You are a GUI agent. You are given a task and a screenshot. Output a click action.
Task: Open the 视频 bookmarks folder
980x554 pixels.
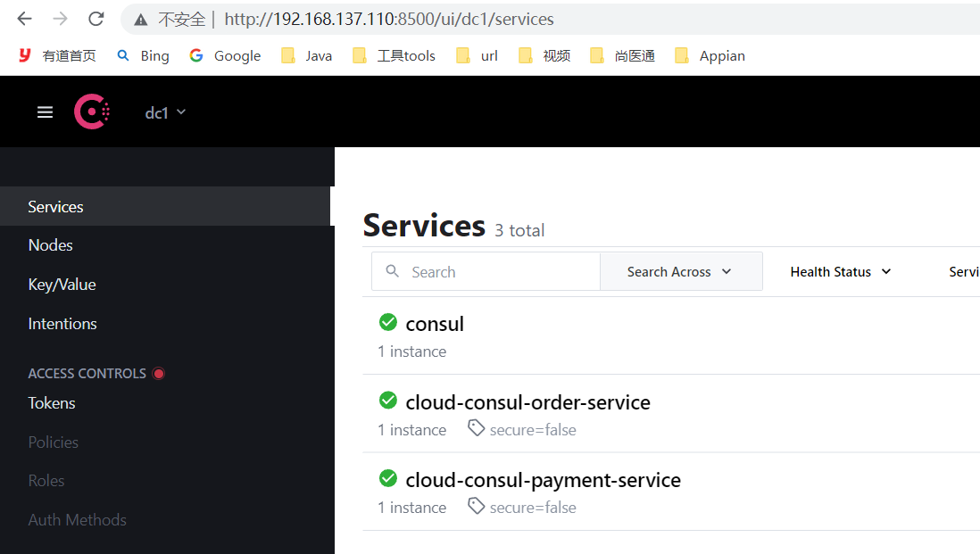544,55
